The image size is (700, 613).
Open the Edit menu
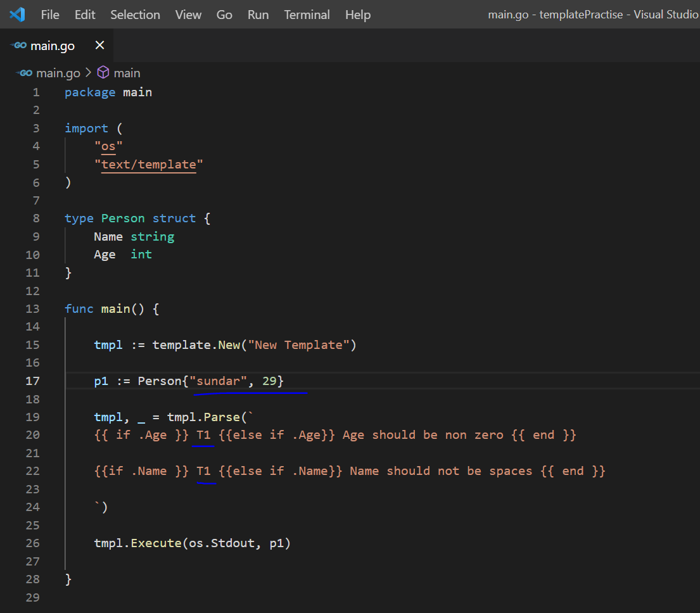[x=84, y=15]
